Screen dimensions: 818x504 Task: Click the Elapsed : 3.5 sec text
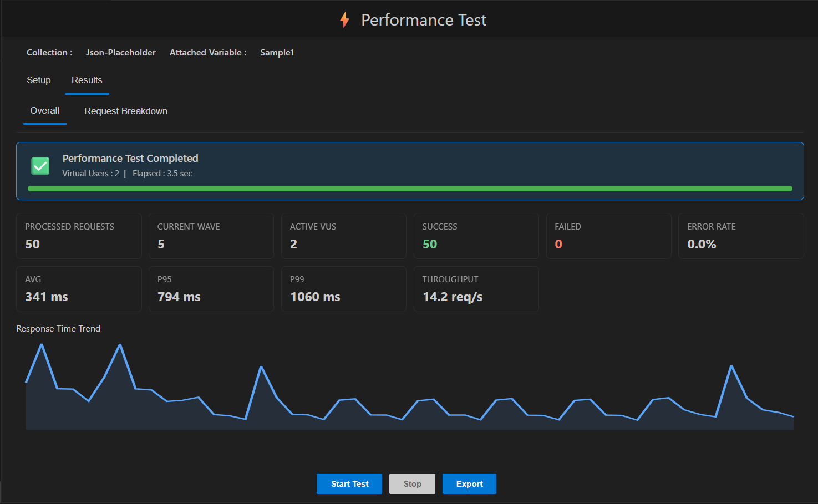pos(162,174)
